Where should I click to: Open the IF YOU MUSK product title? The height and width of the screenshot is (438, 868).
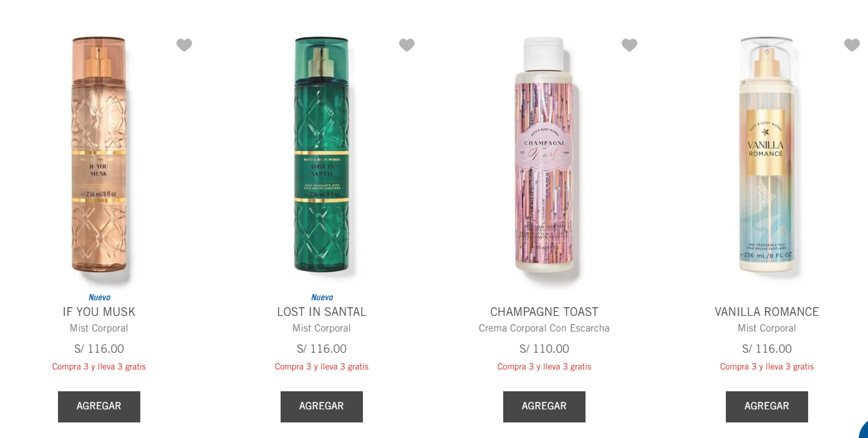[99, 312]
